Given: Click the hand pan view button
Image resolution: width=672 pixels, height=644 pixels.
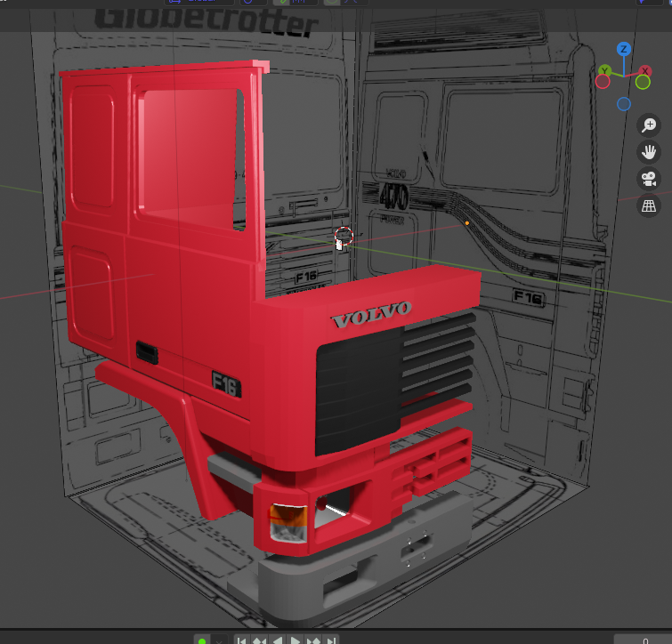Looking at the screenshot, I should pos(649,152).
